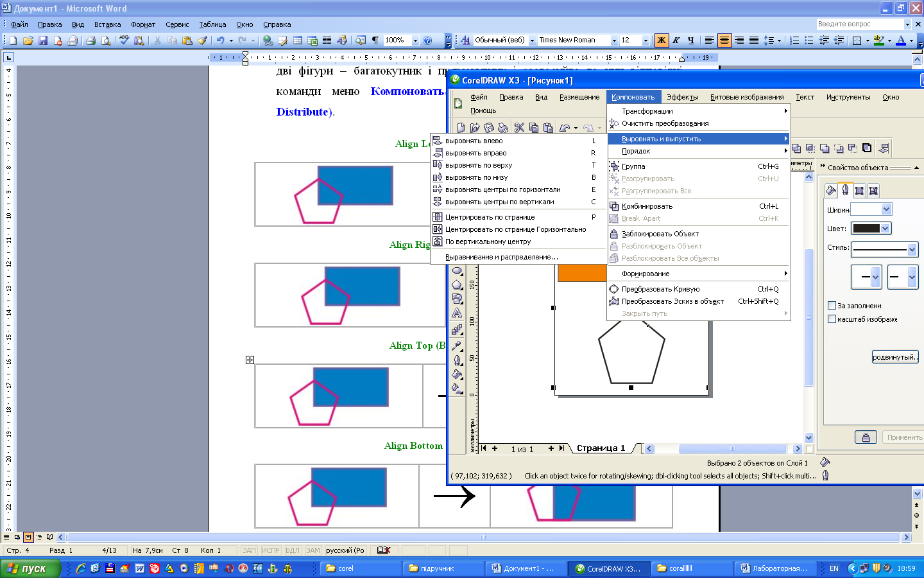The height and width of the screenshot is (578, 924).
Task: Open the line spacing dropdown arrow in Word
Action: pos(779,40)
